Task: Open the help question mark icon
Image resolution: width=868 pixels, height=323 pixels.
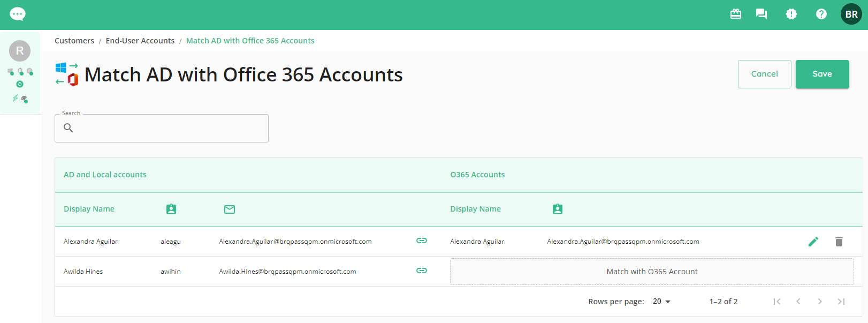Action: [x=821, y=14]
